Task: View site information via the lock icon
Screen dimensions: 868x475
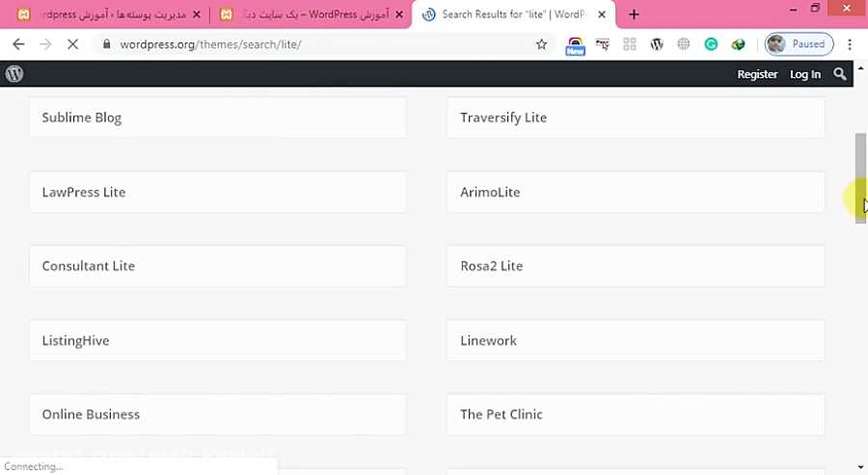Action: (x=107, y=44)
